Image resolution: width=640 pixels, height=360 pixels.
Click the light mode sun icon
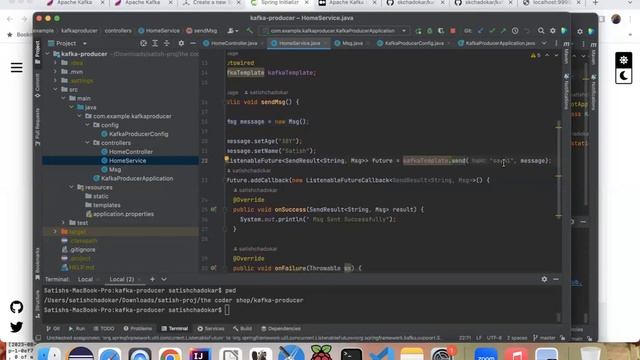[x=623, y=60]
